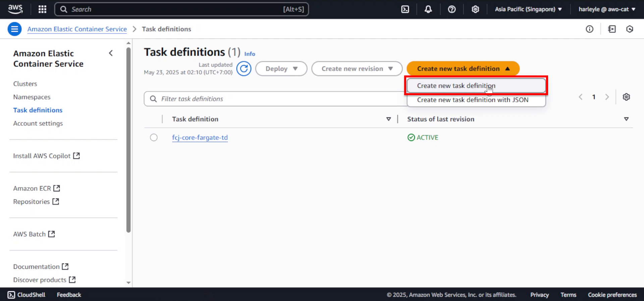644x301 pixels.
Task: Go to Namespaces in the sidebar
Action: (x=32, y=97)
